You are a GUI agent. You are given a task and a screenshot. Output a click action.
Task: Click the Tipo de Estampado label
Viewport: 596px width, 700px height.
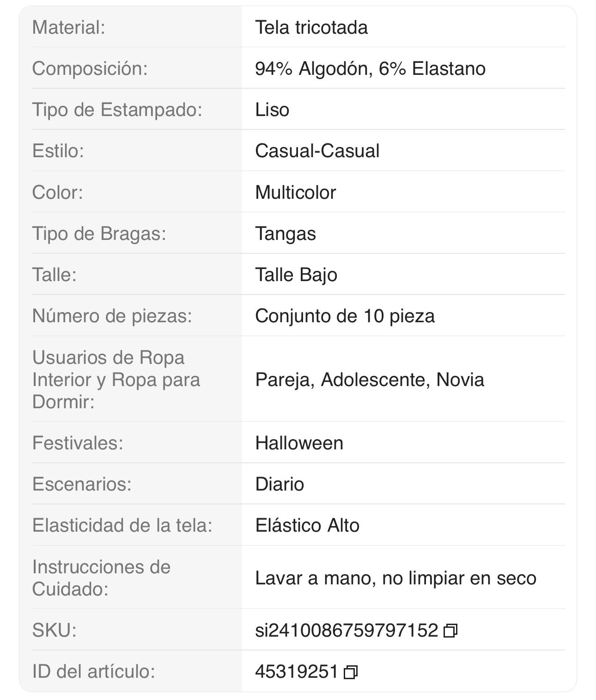pos(117,110)
